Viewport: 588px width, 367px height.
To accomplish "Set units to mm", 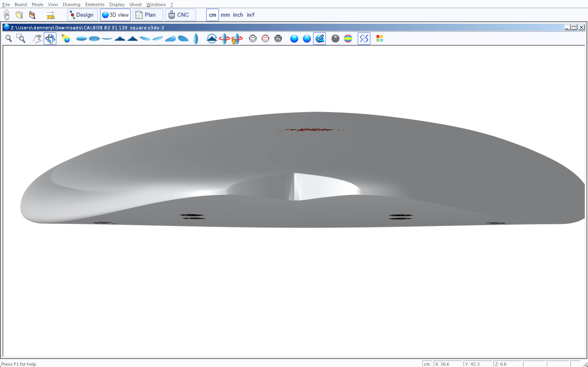I will (x=225, y=15).
